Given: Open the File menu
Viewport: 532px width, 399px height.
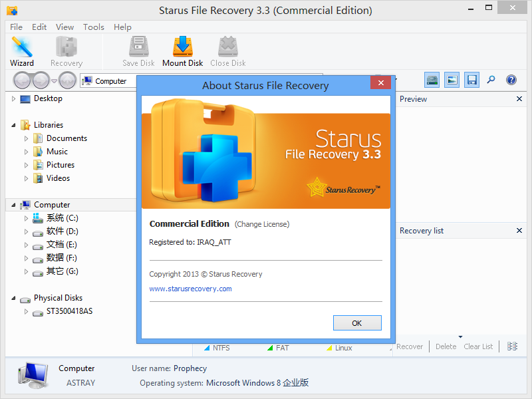Looking at the screenshot, I should (x=16, y=27).
